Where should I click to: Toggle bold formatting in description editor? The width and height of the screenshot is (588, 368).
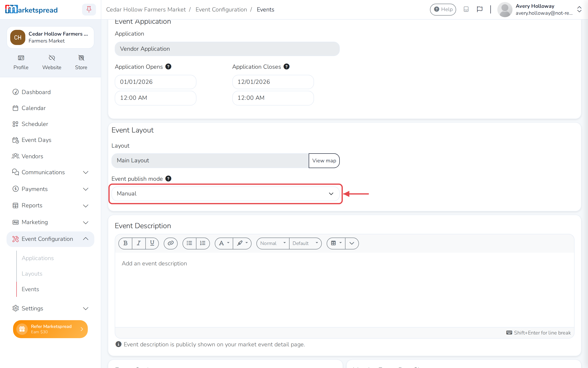click(x=125, y=243)
